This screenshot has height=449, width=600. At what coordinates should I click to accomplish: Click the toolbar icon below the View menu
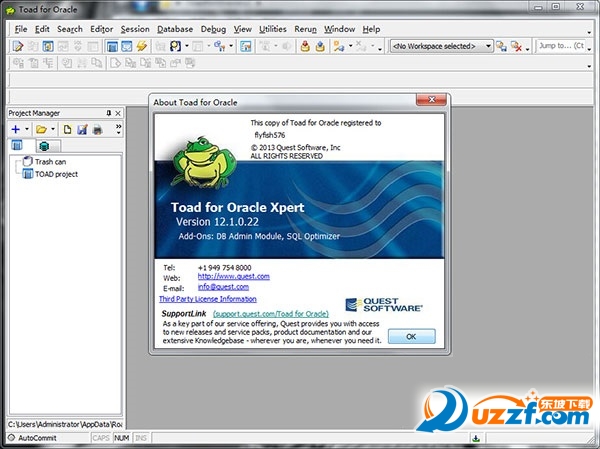point(246,46)
